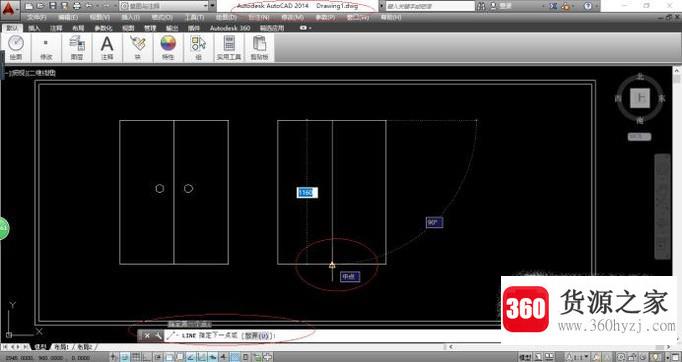This screenshot has width=682, height=362.
Task: Open the Utilities (实用工具) calculator panel
Action: 229,47
